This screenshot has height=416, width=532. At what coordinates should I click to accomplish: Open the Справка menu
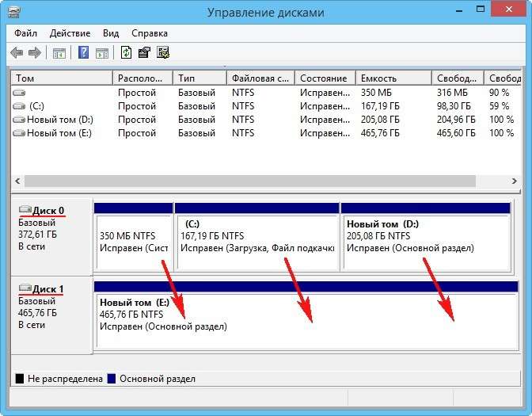pos(149,33)
